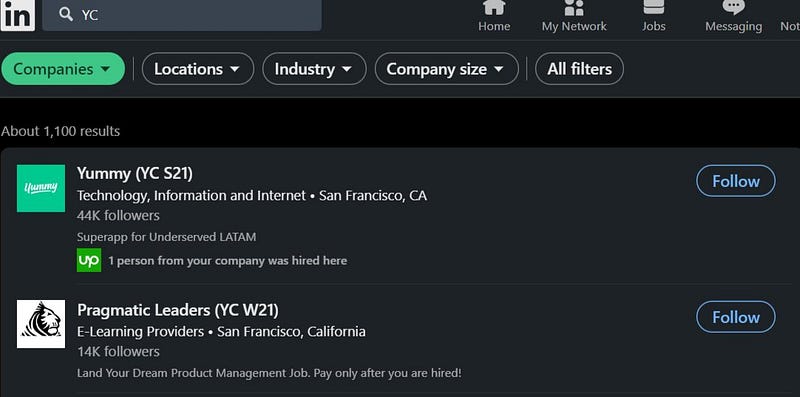Image resolution: width=800 pixels, height=397 pixels.
Task: Open My Network icon in navbar
Action: pos(574,8)
